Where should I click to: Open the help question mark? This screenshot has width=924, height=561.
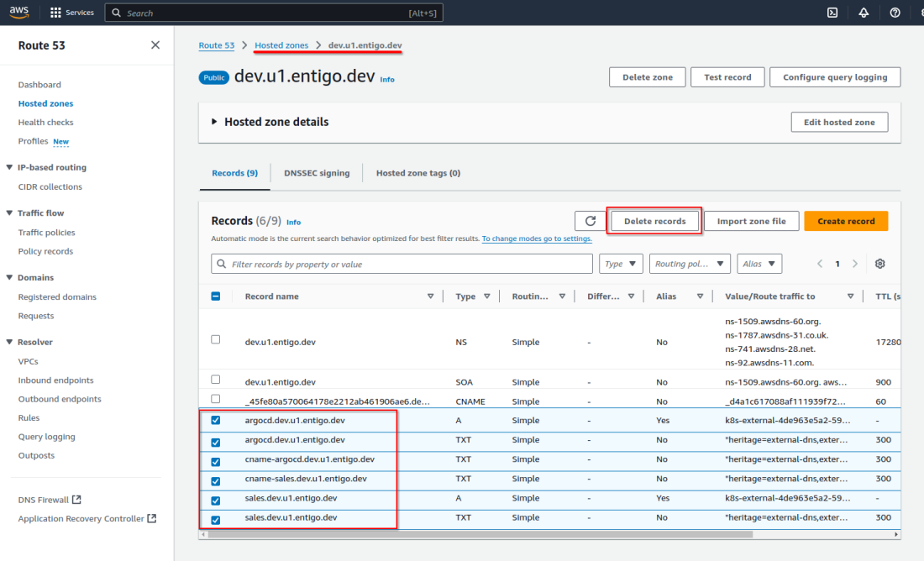click(x=895, y=13)
